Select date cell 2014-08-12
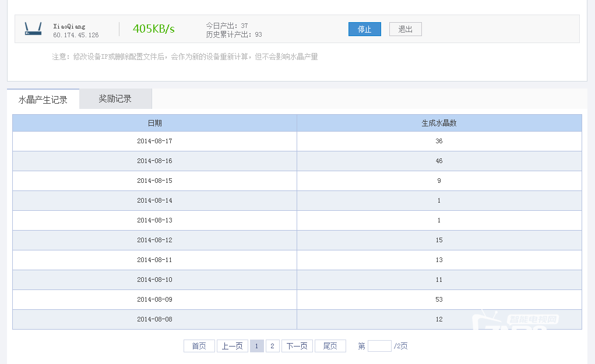Screen dimensions: 595x364 [155, 240]
